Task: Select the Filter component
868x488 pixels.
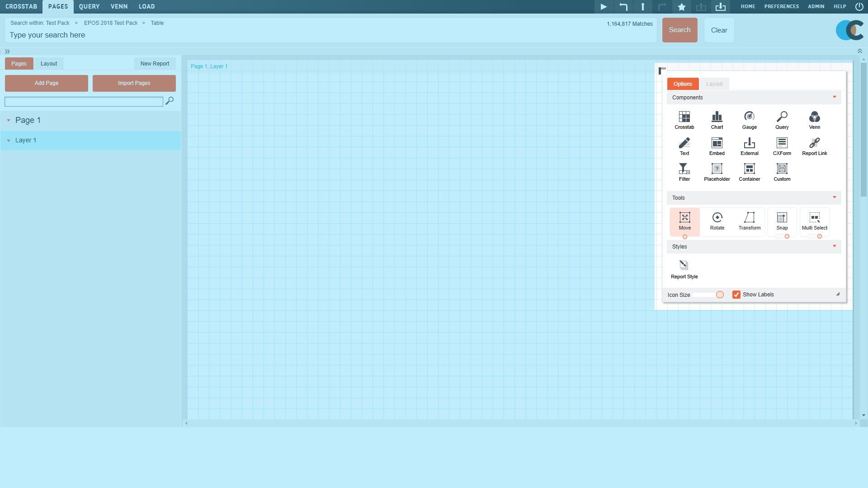Action: click(684, 172)
